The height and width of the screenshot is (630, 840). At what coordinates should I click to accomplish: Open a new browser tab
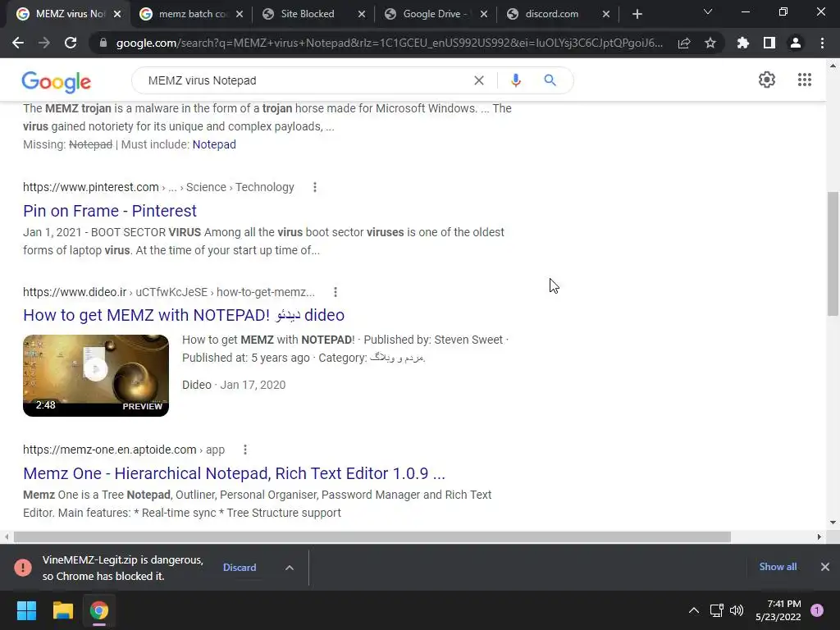(x=637, y=14)
